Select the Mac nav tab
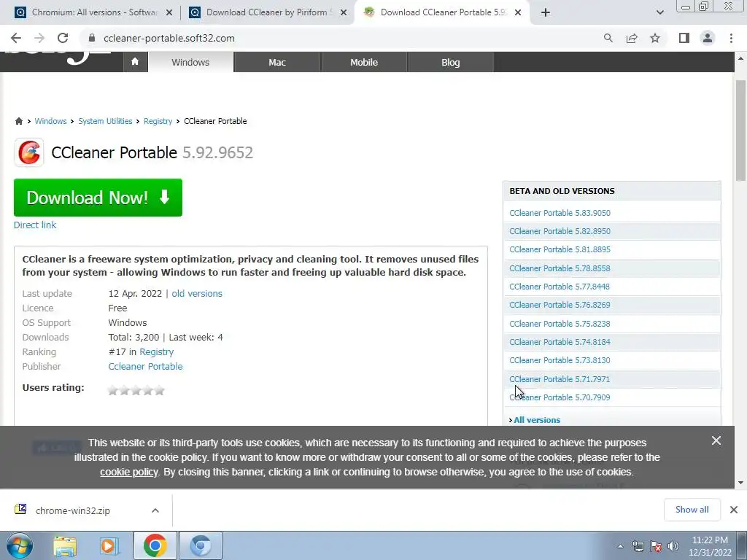 277,62
